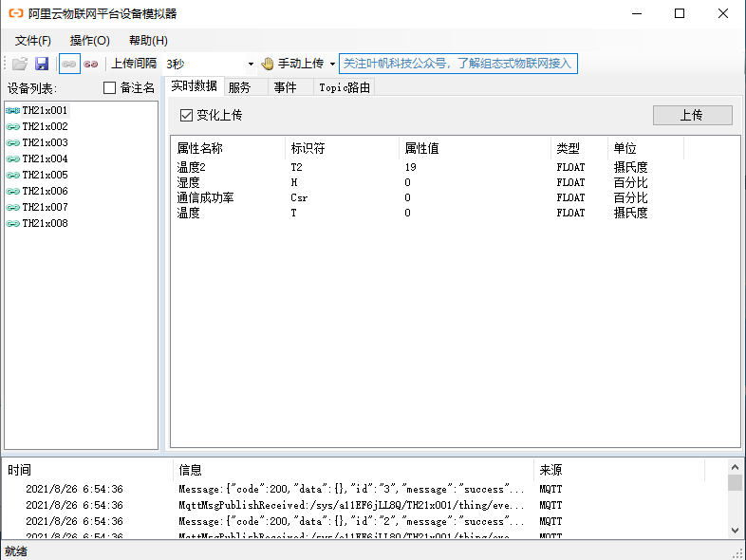Click the link icon beside TH21x002
Image resolution: width=746 pixels, height=560 pixels.
pyautogui.click(x=13, y=126)
